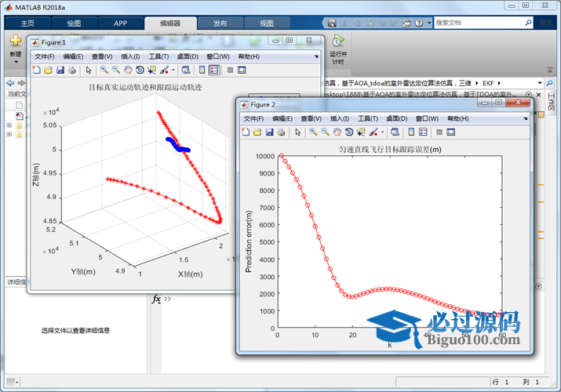Click Open File icon in Figure 2 toolbar

coord(257,132)
